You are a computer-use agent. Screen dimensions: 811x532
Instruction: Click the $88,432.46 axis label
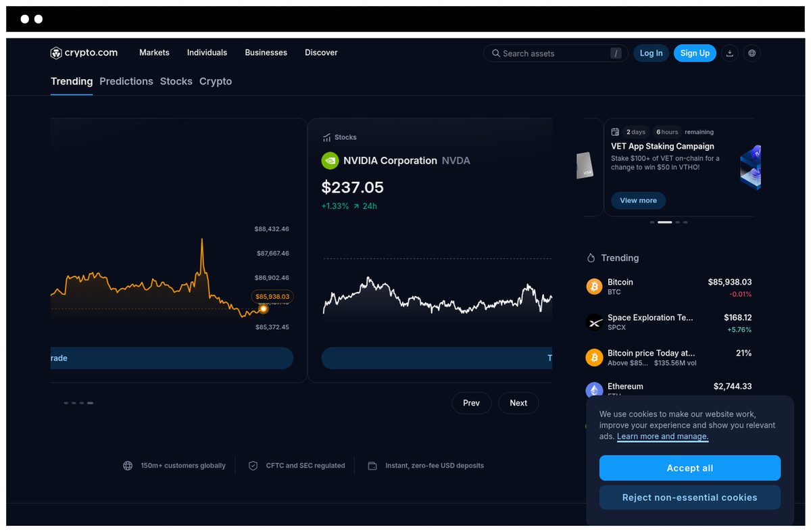[x=272, y=229]
